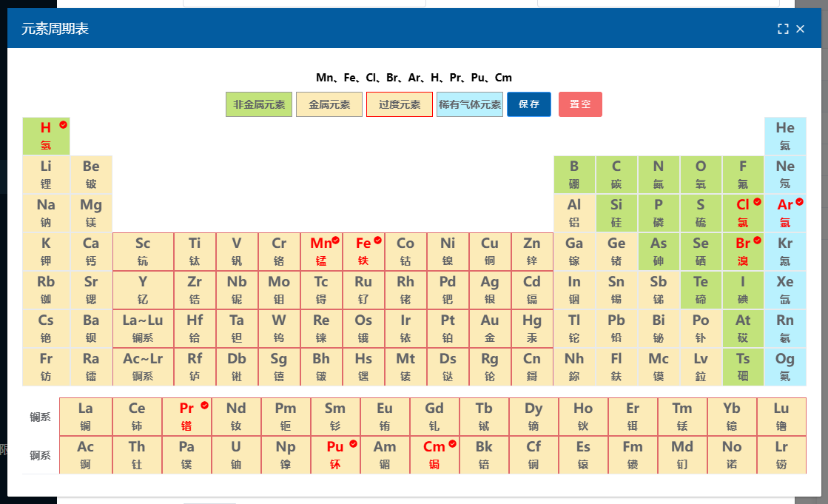Select the S sulfur cell
This screenshot has width=828, height=504.
(701, 213)
